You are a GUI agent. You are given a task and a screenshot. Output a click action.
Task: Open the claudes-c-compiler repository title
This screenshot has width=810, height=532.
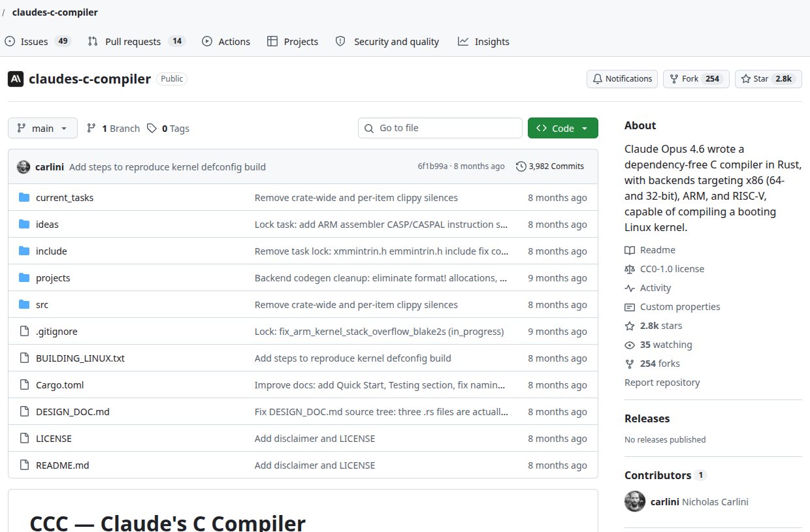[x=89, y=79]
